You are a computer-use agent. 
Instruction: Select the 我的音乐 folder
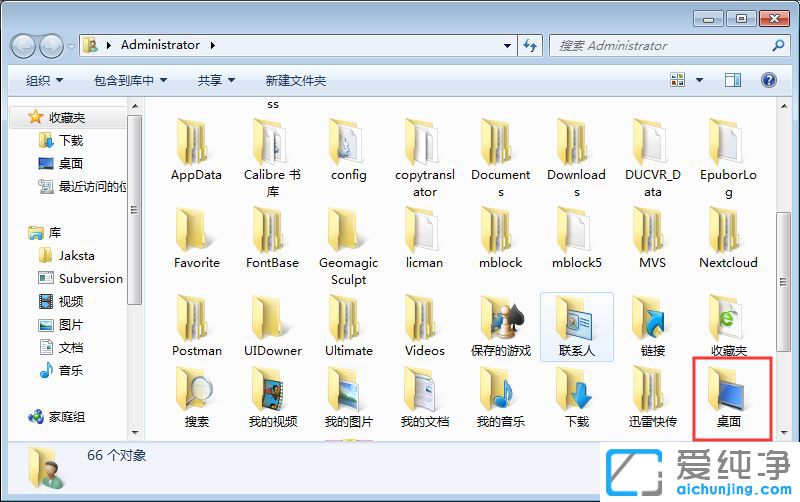501,398
